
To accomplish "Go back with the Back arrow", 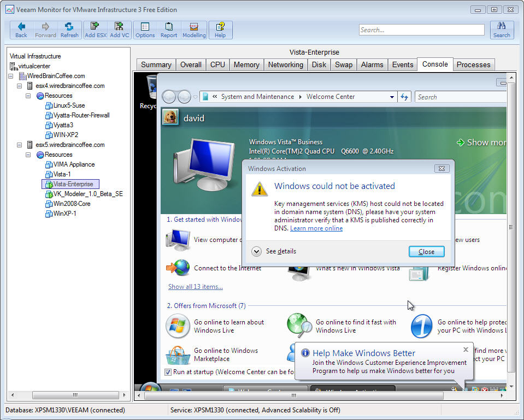I will pyautogui.click(x=21, y=29).
